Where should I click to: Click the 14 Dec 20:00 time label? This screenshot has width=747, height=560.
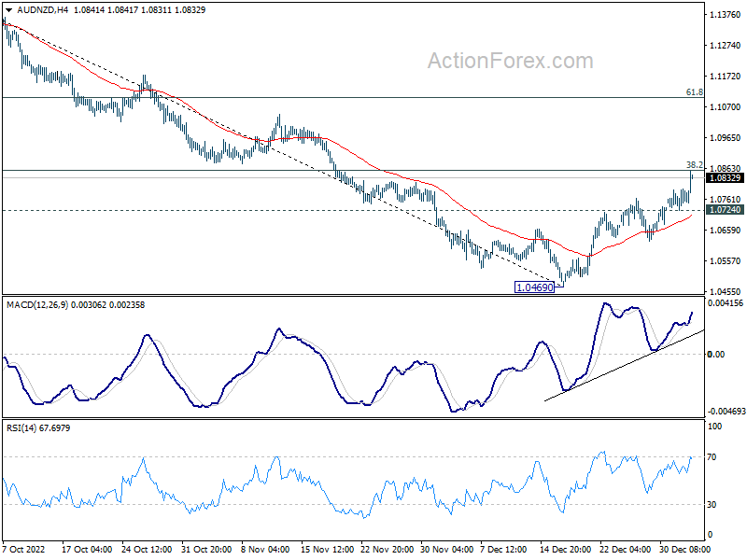[x=566, y=549]
